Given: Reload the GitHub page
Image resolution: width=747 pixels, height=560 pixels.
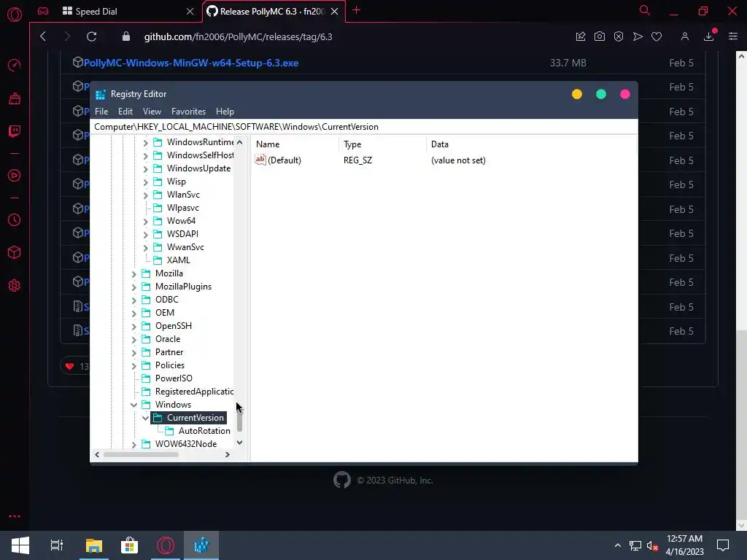Looking at the screenshot, I should point(91,36).
